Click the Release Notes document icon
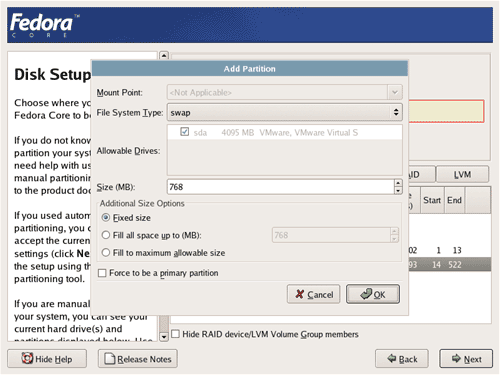Image resolution: width=500 pixels, height=375 pixels. (x=110, y=359)
